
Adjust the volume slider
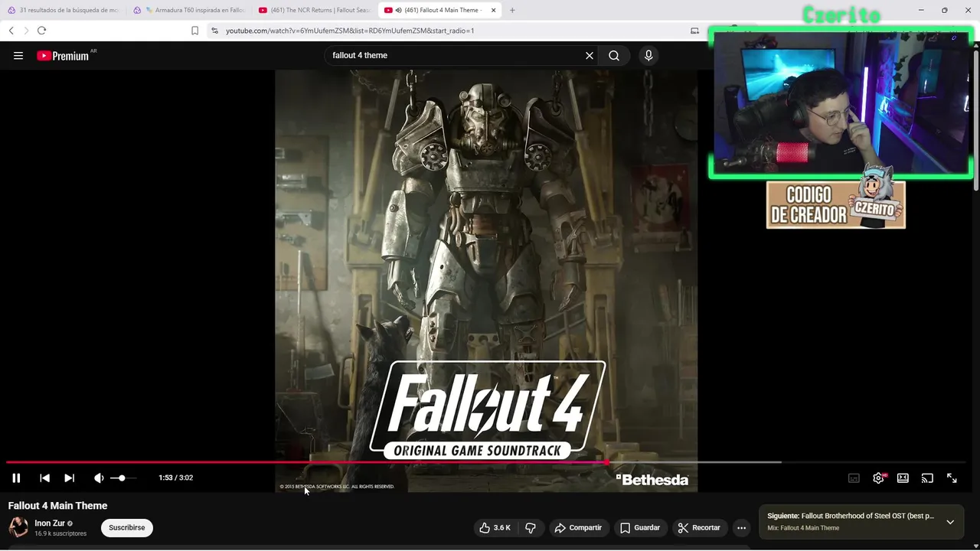point(123,478)
